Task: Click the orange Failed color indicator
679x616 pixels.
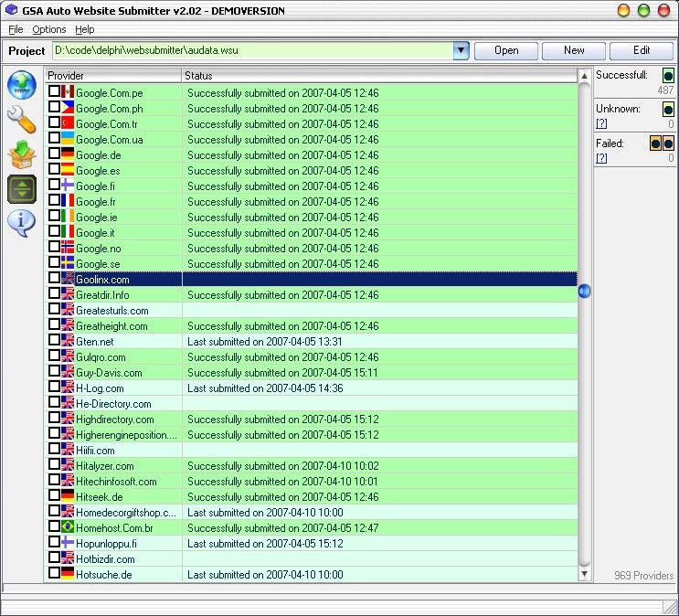Action: [x=656, y=143]
